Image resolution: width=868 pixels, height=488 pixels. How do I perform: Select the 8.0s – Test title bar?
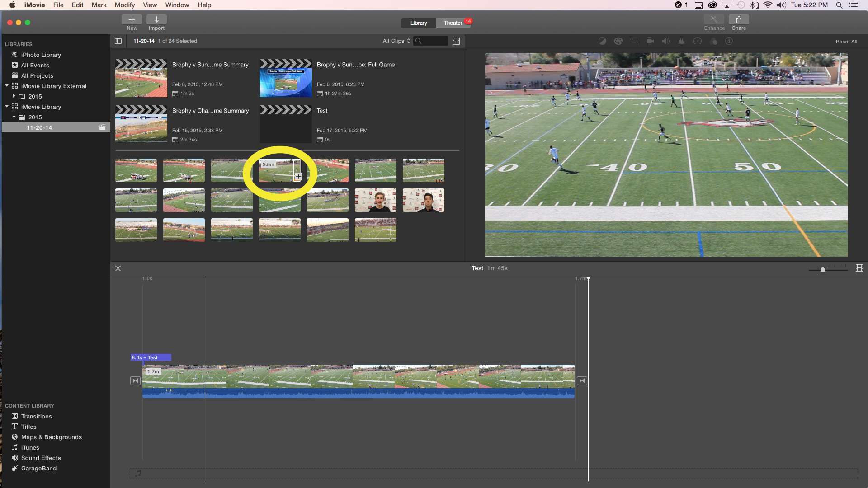tap(151, 357)
